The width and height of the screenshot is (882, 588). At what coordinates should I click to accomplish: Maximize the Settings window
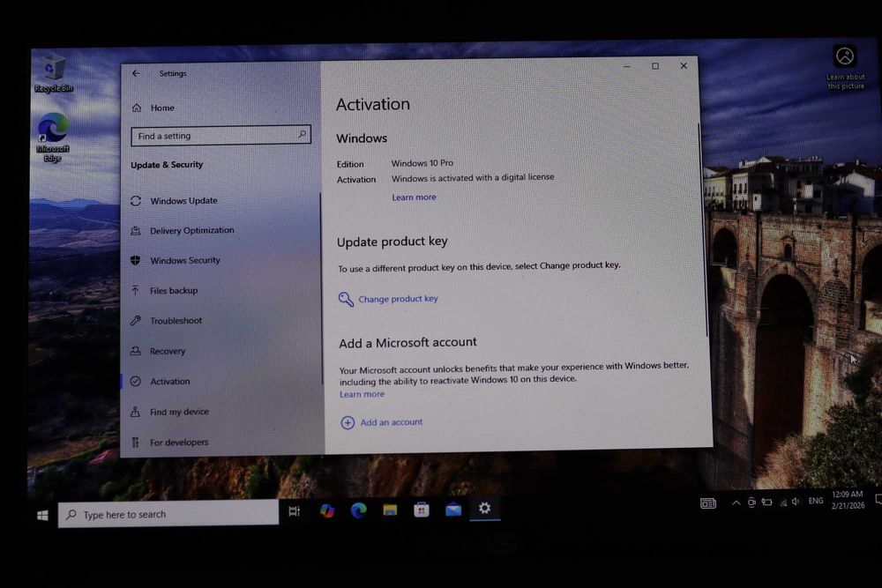(655, 66)
